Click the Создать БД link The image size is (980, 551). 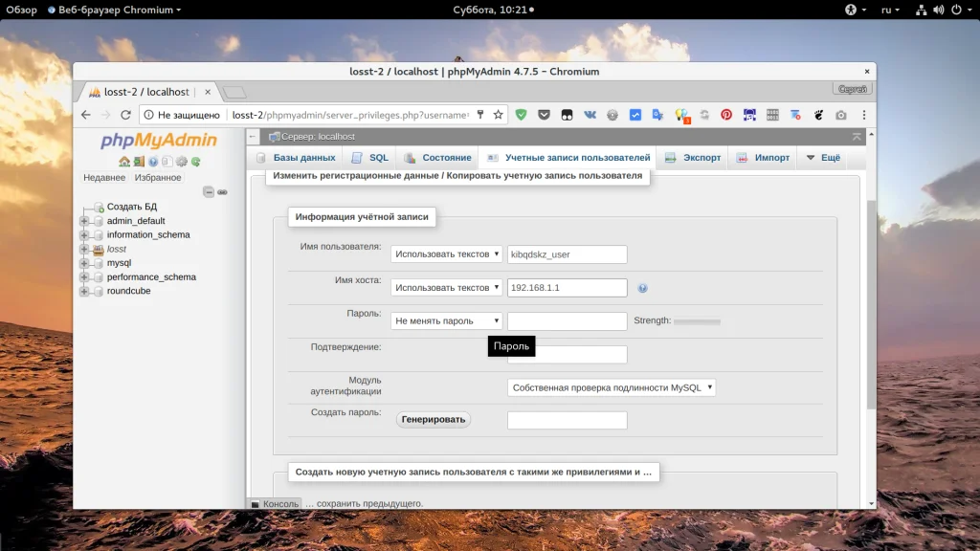131,207
